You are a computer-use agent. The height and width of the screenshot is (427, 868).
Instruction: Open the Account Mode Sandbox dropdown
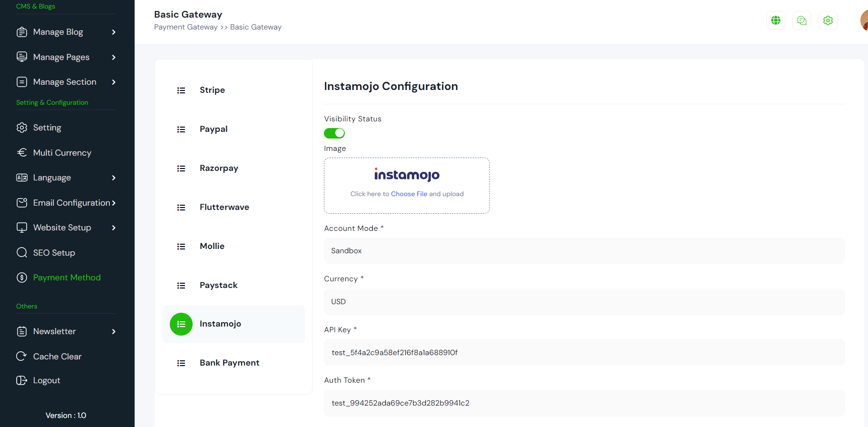(584, 251)
